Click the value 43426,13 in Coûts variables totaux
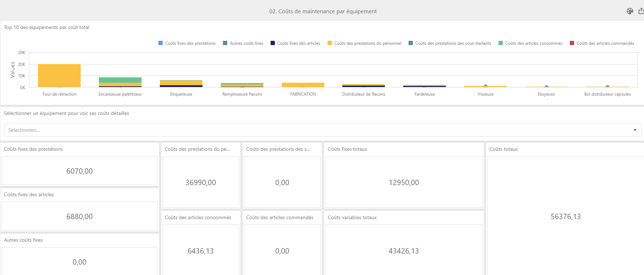Viewport: 644px width, 275px height. pos(404,251)
